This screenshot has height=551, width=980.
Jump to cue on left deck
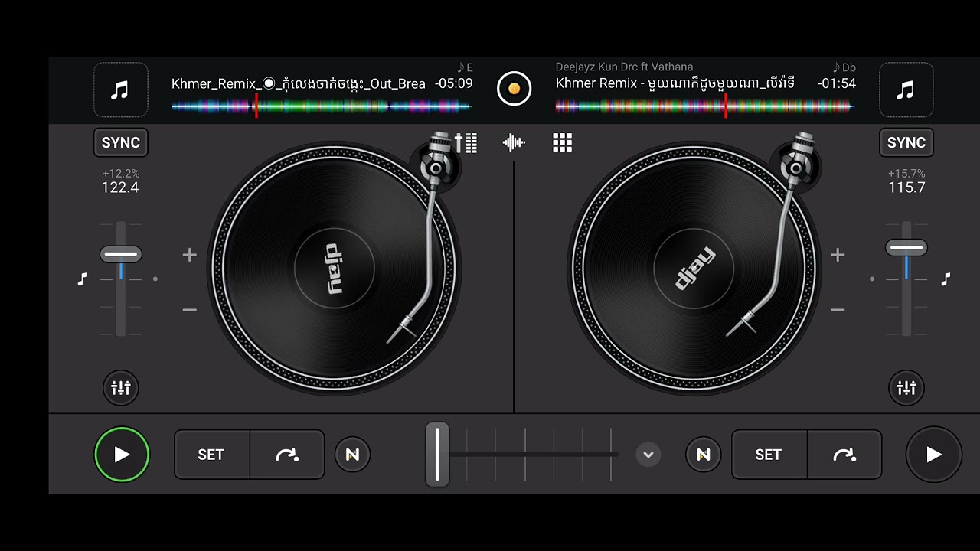(x=287, y=455)
